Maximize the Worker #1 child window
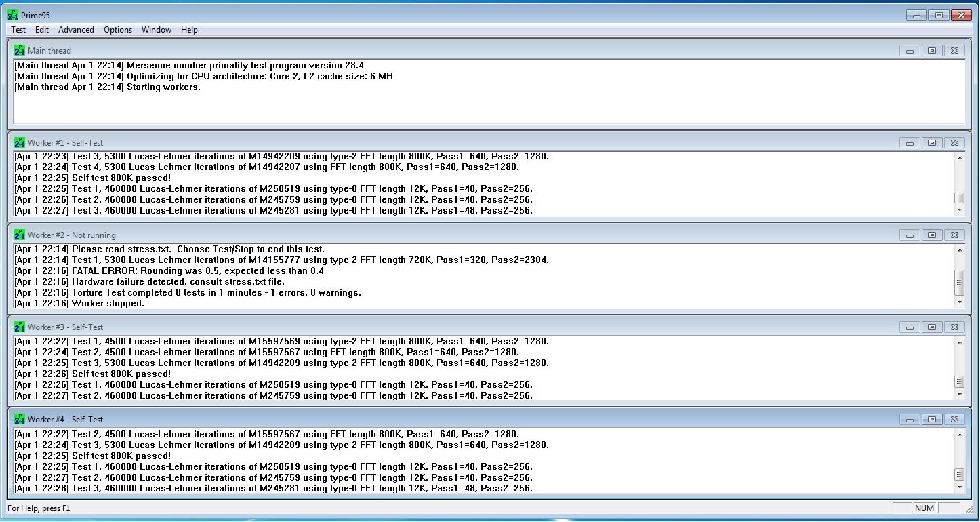The width and height of the screenshot is (980, 522). 932,142
